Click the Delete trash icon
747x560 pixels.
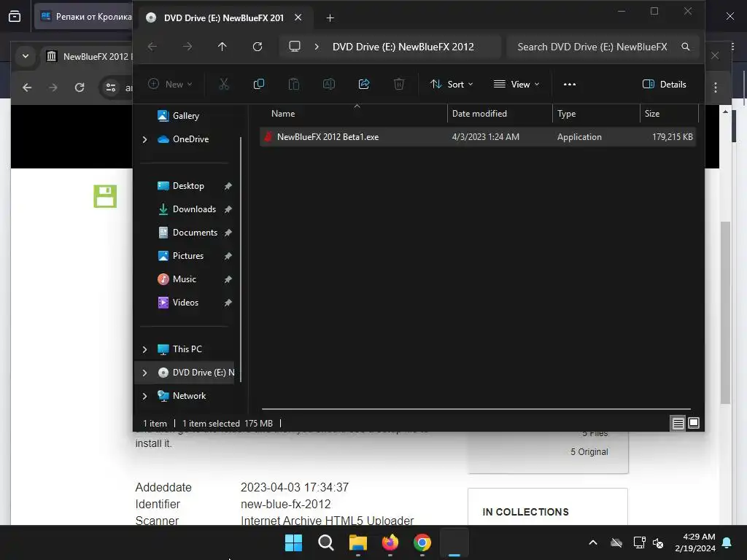(x=399, y=85)
